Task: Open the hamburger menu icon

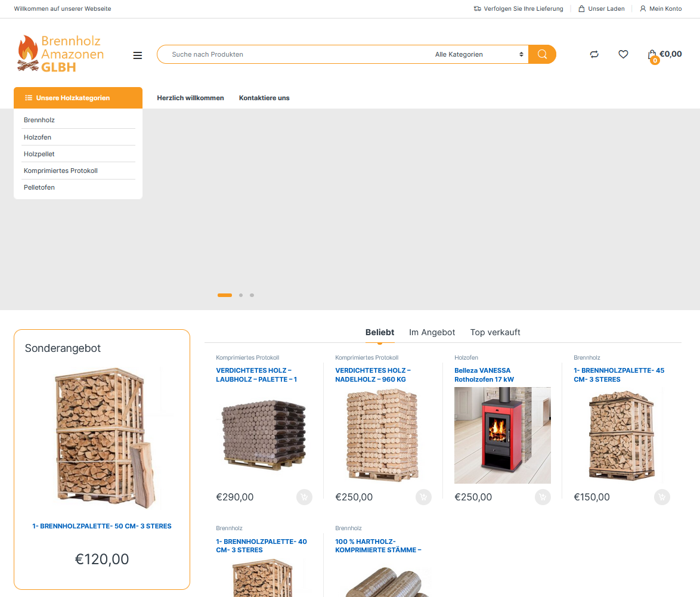Action: pyautogui.click(x=138, y=55)
